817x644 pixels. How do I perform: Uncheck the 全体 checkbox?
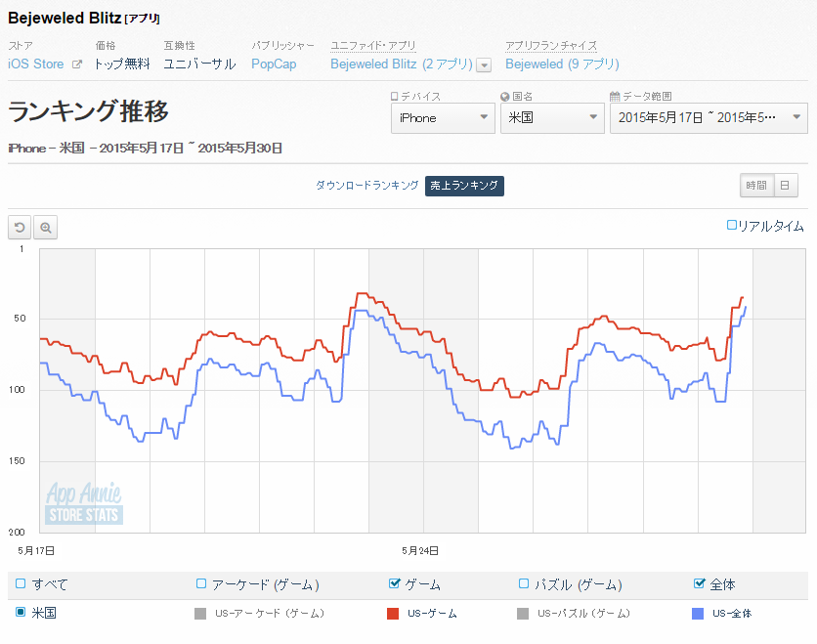coord(700,583)
